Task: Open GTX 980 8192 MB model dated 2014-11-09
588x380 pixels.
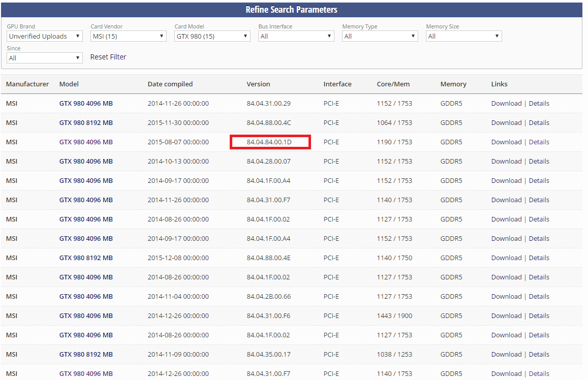Action: click(86, 354)
